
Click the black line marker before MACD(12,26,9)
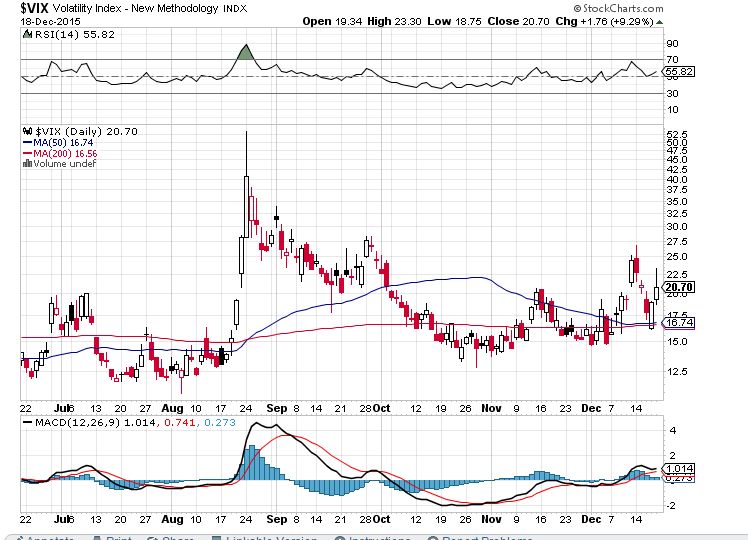(28, 423)
